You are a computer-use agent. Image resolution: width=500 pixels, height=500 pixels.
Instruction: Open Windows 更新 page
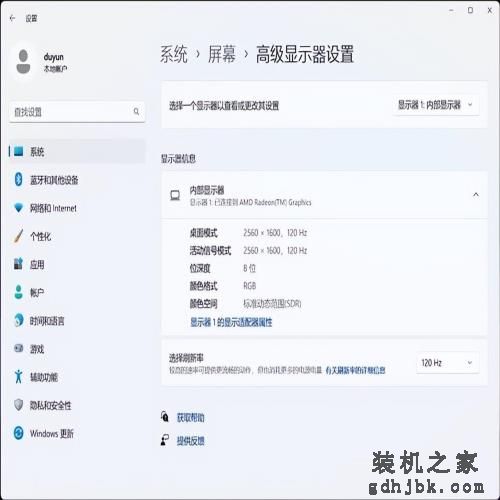coord(77,433)
